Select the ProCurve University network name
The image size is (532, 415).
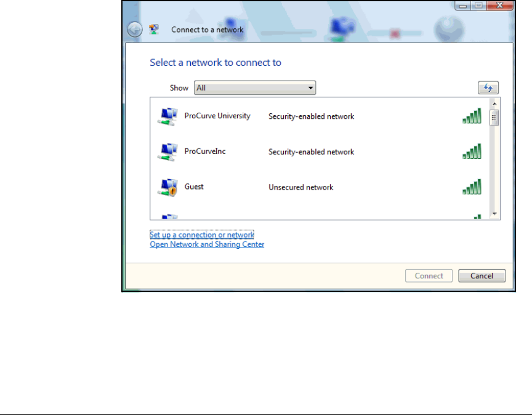click(217, 116)
